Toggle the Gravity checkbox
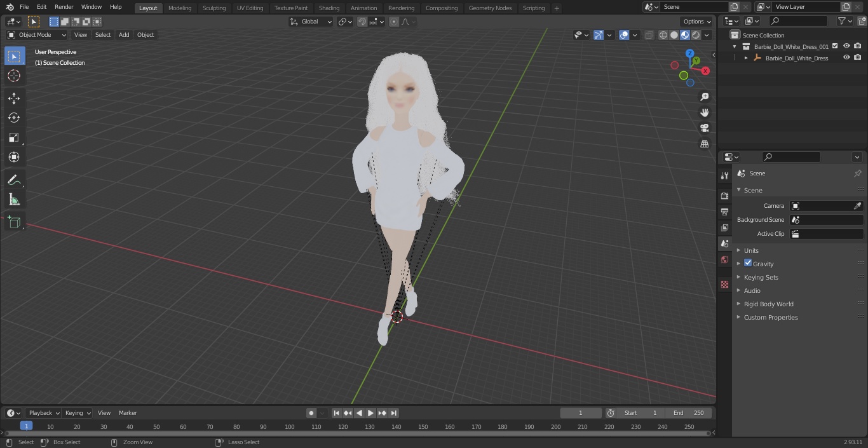The width and height of the screenshot is (868, 448). pyautogui.click(x=748, y=263)
